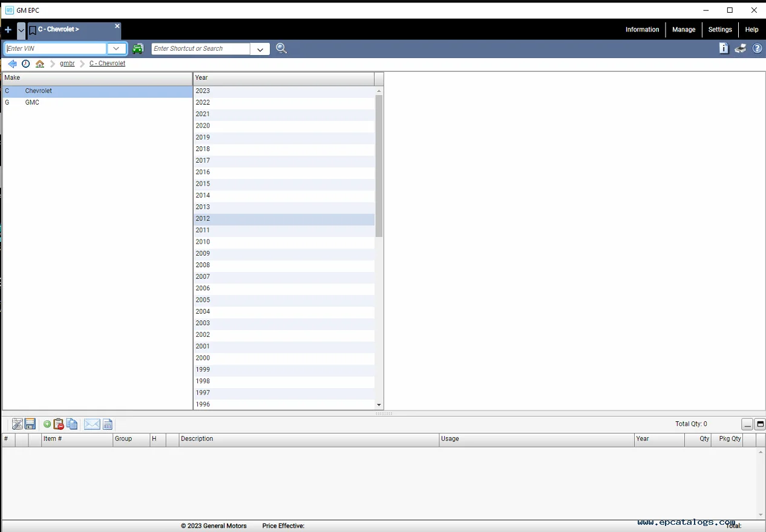Viewport: 766px width, 532px height.
Task: Open the shortcut search dropdown arrow
Action: pyautogui.click(x=260, y=49)
